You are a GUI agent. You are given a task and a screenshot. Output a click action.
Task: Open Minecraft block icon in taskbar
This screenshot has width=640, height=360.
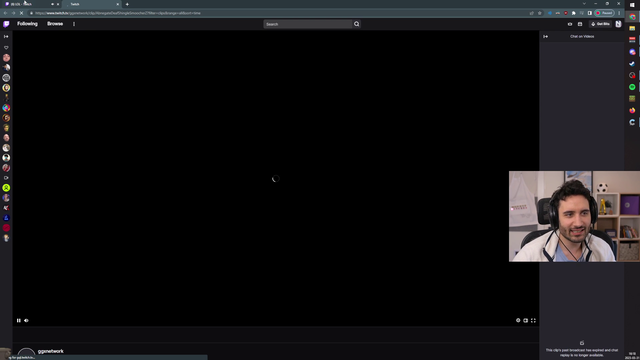632,98
